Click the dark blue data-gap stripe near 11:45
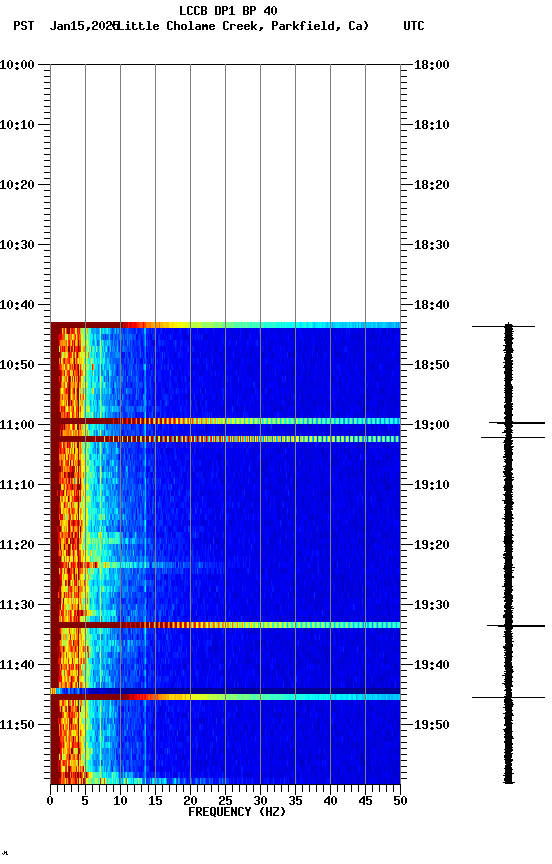The width and height of the screenshot is (552, 864). [225, 691]
